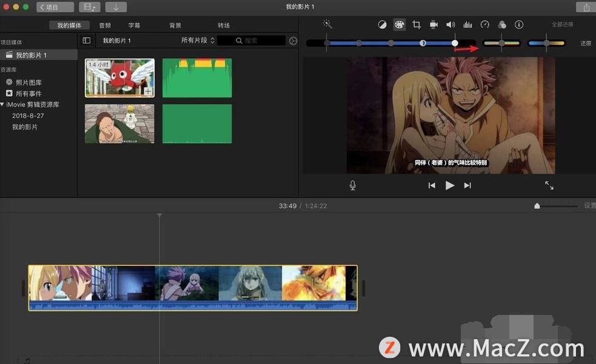Click the 还原 reset button
The width and height of the screenshot is (596, 364).
(x=586, y=43)
